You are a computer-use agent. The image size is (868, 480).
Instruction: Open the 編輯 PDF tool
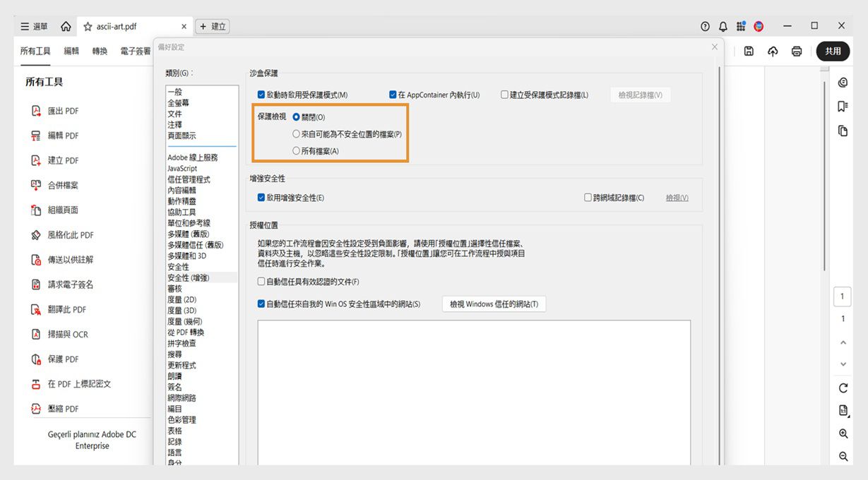click(61, 136)
